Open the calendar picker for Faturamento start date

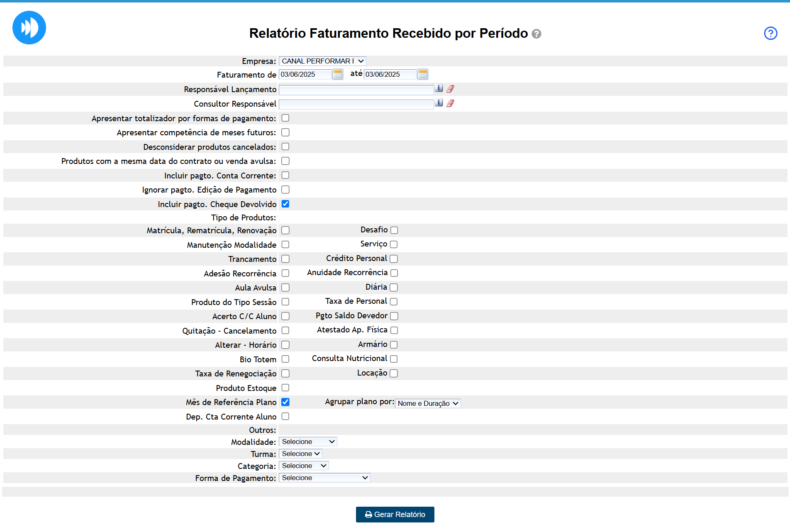coord(338,74)
